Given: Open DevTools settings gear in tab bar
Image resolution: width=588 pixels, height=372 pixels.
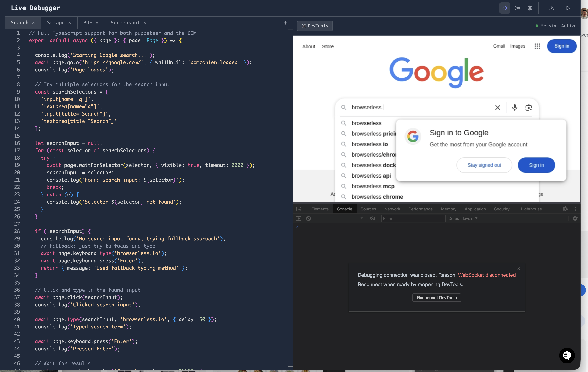Looking at the screenshot, I should [565, 209].
